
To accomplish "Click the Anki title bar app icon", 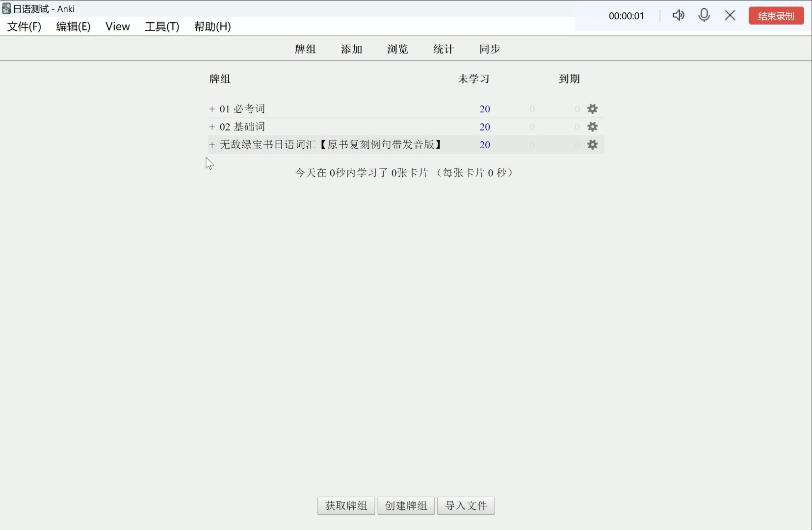I will 6,8.
